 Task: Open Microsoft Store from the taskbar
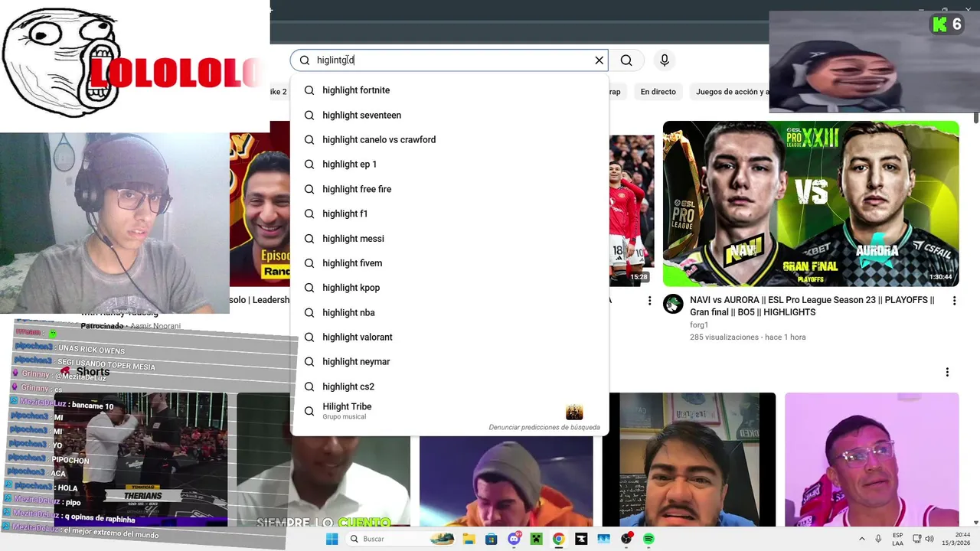tap(492, 539)
